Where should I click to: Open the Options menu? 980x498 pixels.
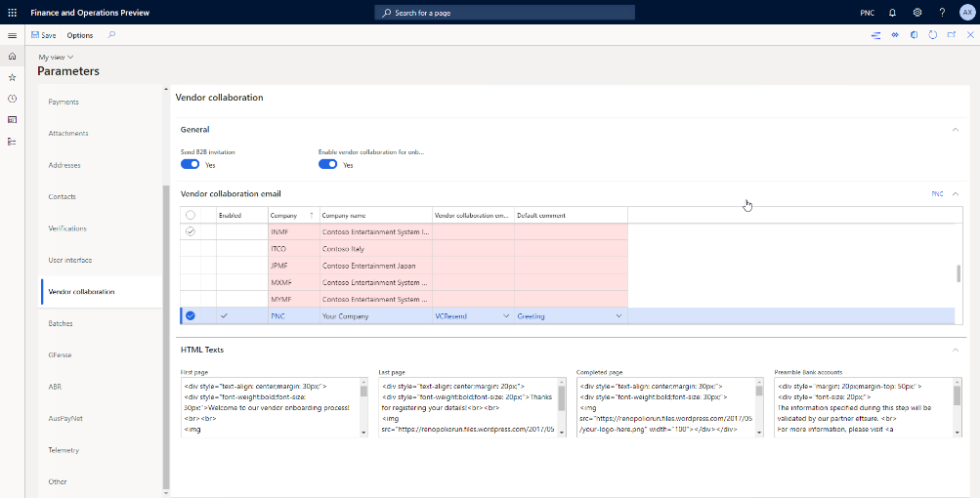[x=80, y=35]
